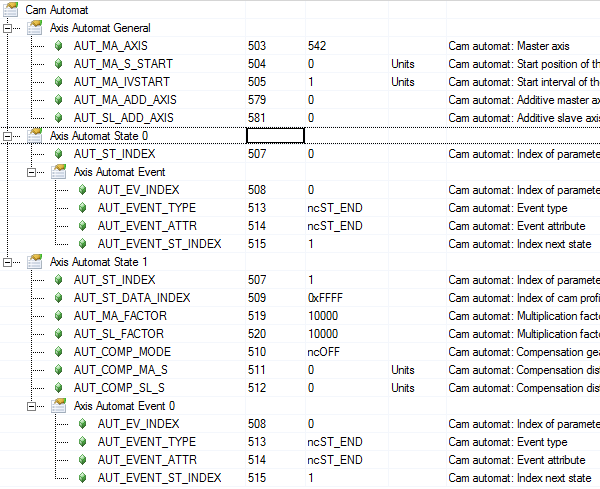This screenshot has width=600, height=489.
Task: Select the AUT_MA_S_START parameter
Action: [123, 64]
